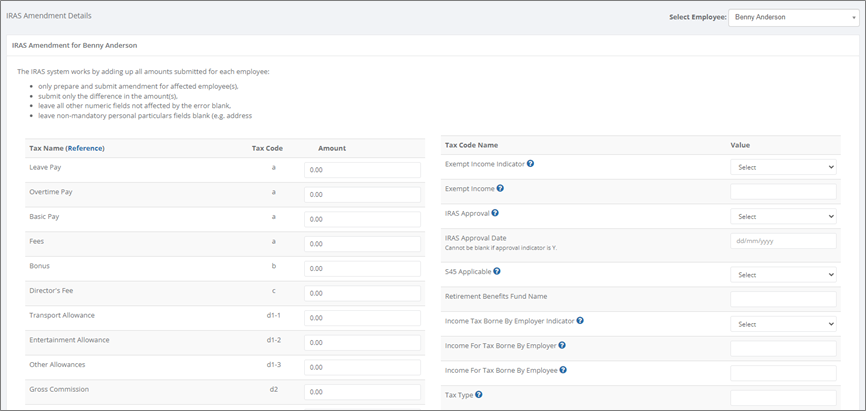Select the Income For Tax Borne By Employer field
Screen dimensions: 866x411
point(783,349)
